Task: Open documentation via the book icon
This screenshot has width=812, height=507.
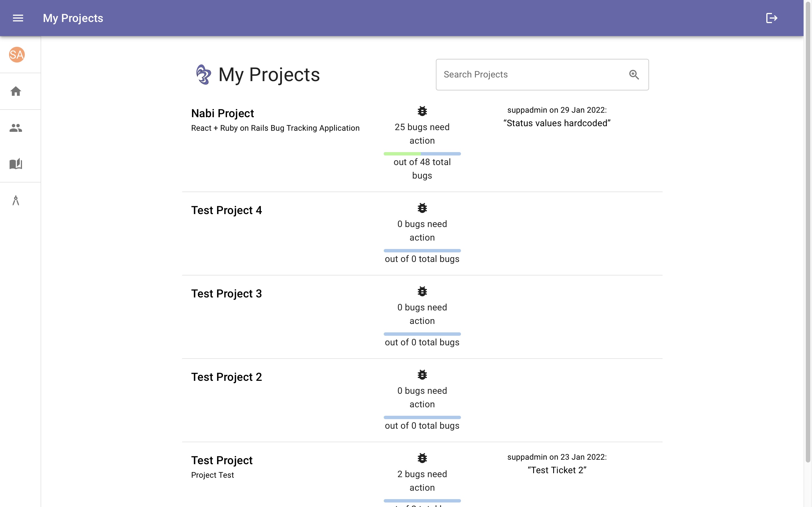Action: 16,164
